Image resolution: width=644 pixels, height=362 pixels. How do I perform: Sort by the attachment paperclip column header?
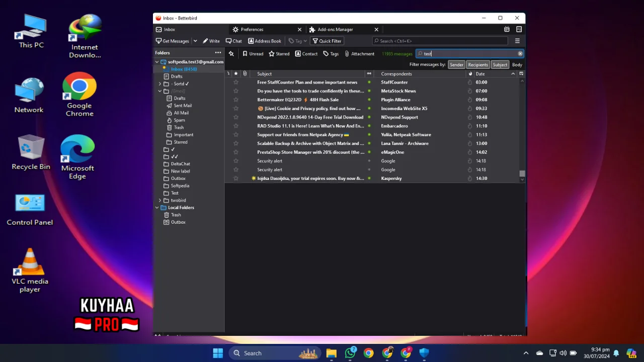pos(245,74)
